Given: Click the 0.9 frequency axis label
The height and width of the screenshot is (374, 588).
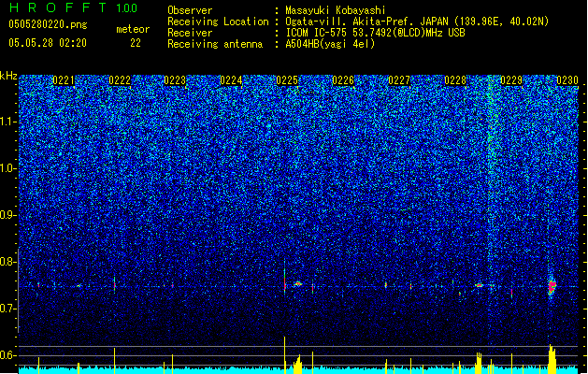Looking at the screenshot, I should click(x=7, y=215).
